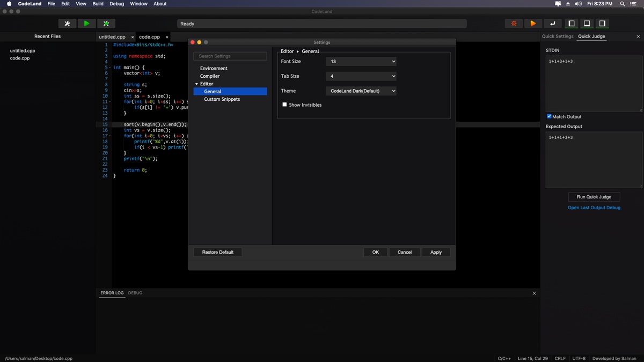Open code.cpp from Recent Files
Image resolution: width=644 pixels, height=362 pixels.
pos(20,58)
